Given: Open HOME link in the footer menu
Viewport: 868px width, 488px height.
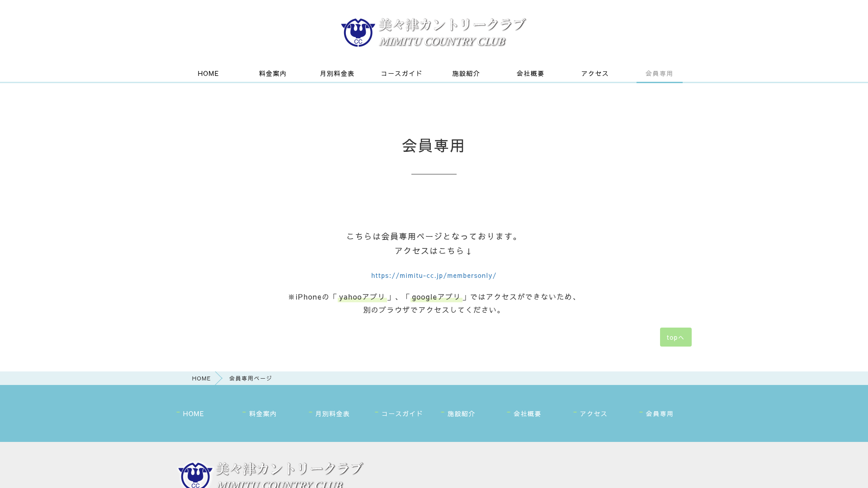Looking at the screenshot, I should point(193,414).
